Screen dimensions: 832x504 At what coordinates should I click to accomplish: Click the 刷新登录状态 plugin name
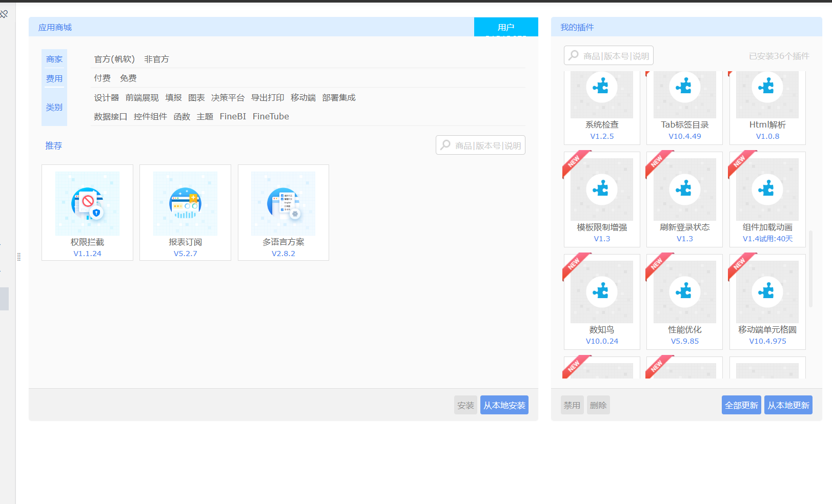pyautogui.click(x=685, y=227)
